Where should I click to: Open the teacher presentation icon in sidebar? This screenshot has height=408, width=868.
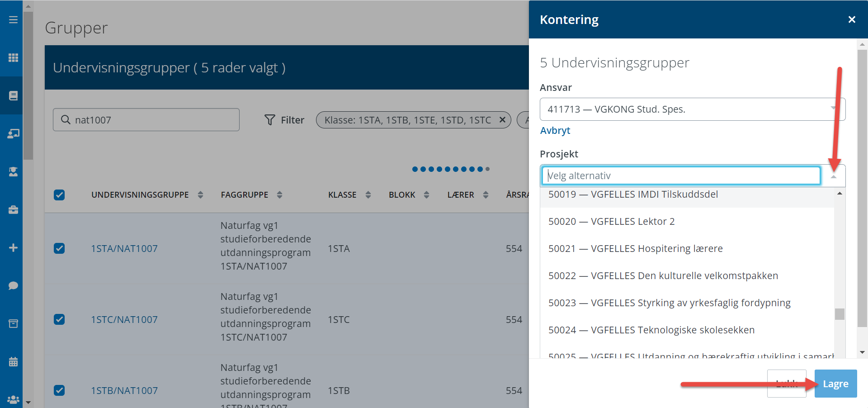(13, 133)
